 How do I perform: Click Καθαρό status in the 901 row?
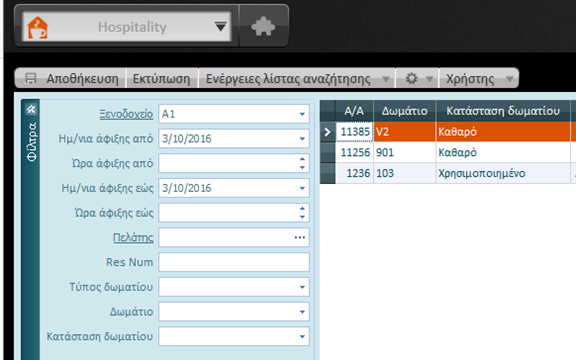(x=503, y=152)
